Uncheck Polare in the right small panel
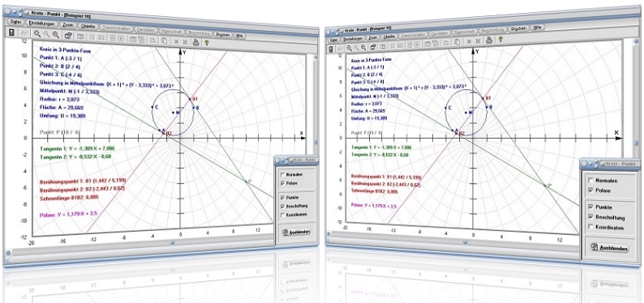Image resolution: width=644 pixels, height=303 pixels. point(590,190)
